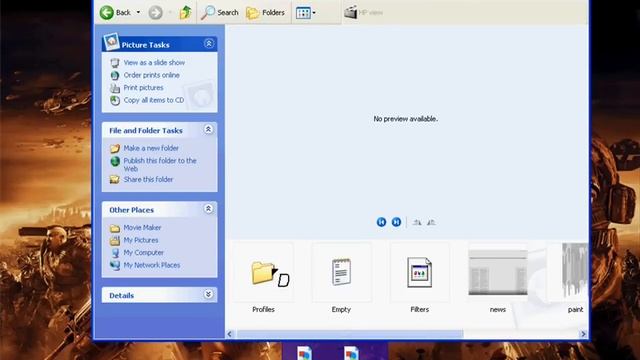Collapse the Other Places panel
640x360 pixels.
point(208,209)
